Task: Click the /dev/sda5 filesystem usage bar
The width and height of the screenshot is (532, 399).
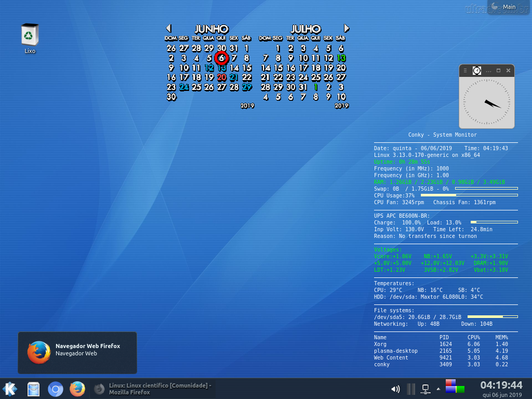Action: pos(493,316)
